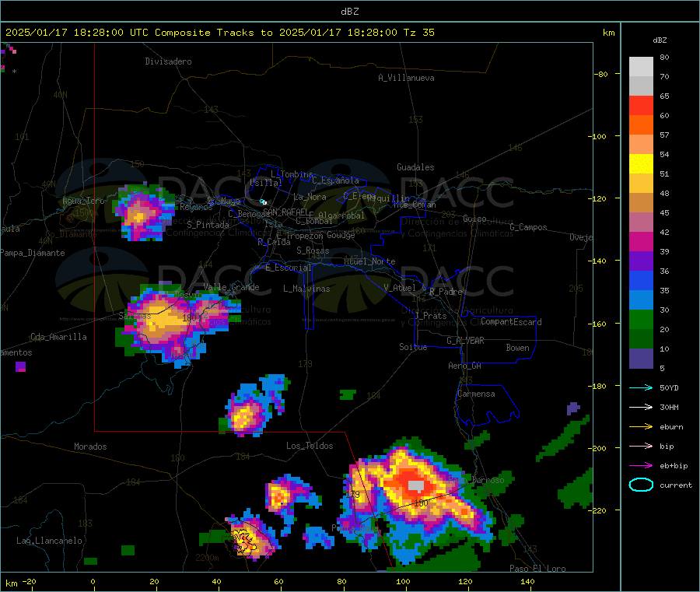Screen dimensions: 700x592
Task: Select the slate 5–10 dBZ swatch
Action: pyautogui.click(x=641, y=359)
